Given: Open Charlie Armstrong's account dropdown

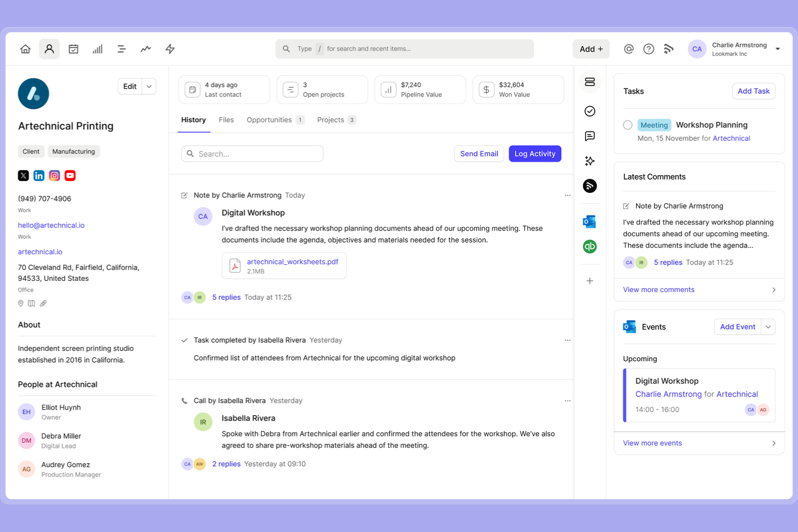Looking at the screenshot, I should tap(778, 49).
